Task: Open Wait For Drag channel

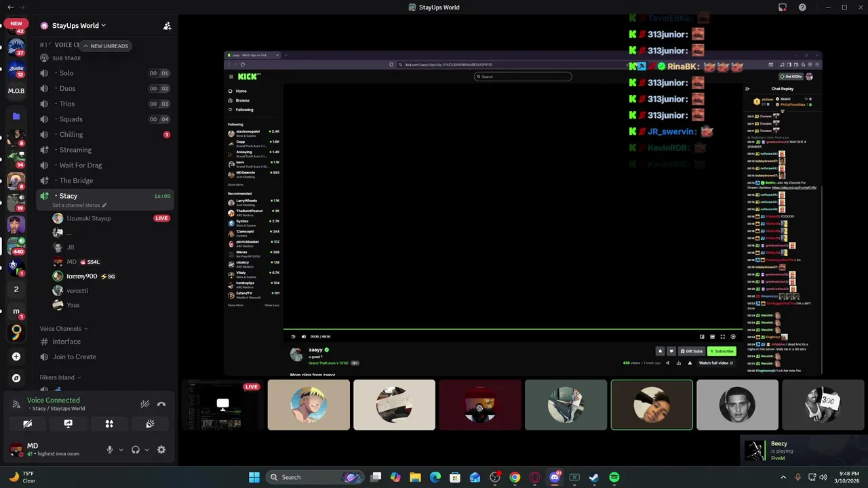Action: 106,165
